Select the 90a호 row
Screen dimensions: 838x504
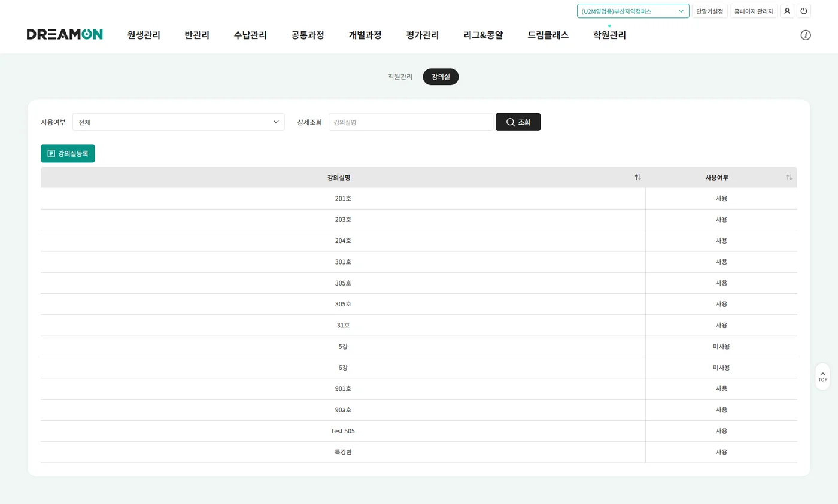coord(419,410)
